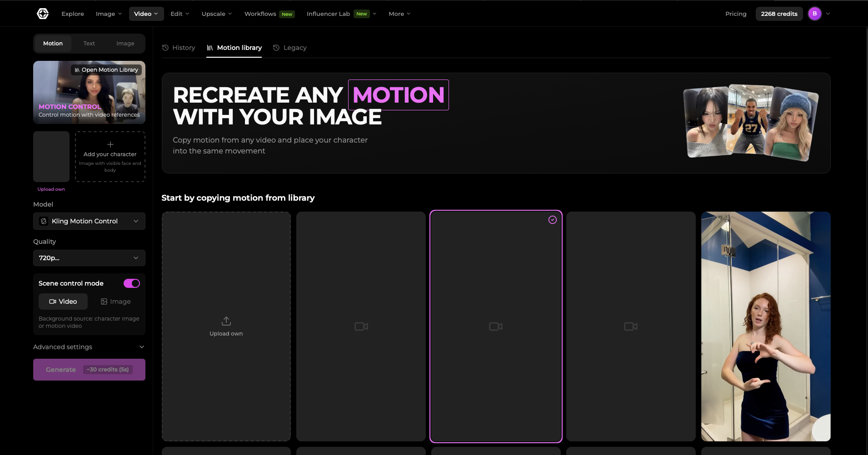Open the History tab's clock icon
The height and width of the screenshot is (455, 868).
(165, 47)
